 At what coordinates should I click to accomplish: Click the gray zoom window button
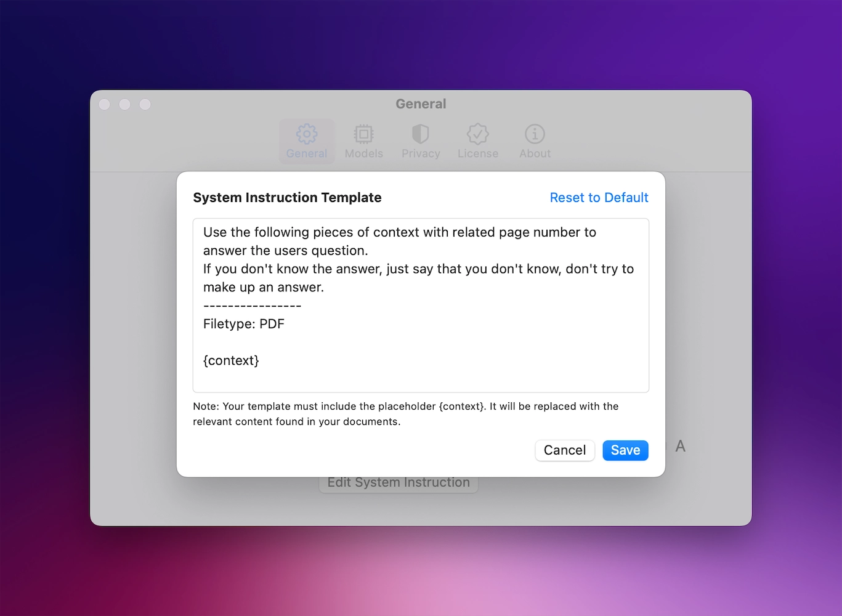point(145,105)
